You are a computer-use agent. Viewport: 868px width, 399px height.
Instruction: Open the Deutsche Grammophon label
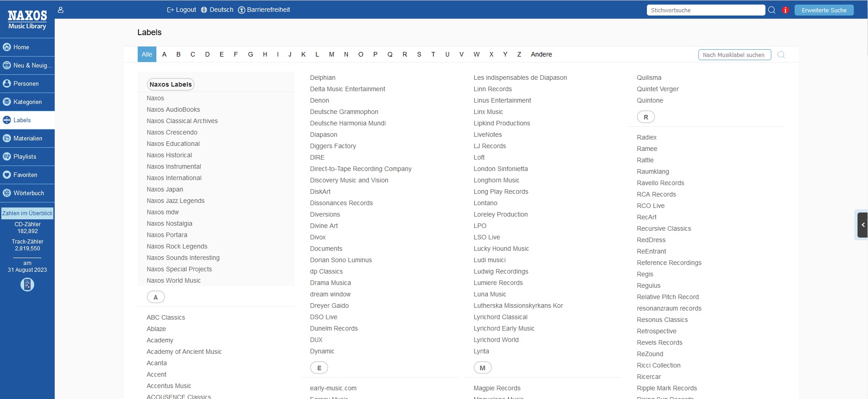[x=344, y=112]
